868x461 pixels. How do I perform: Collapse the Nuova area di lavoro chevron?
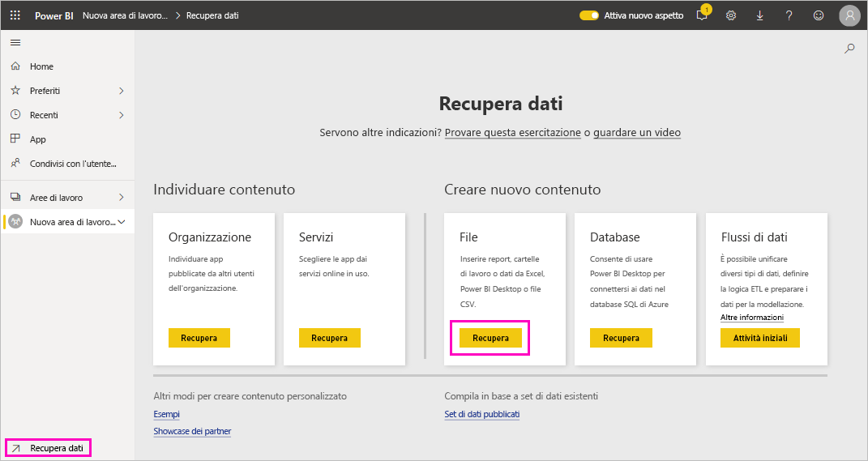[x=122, y=222]
